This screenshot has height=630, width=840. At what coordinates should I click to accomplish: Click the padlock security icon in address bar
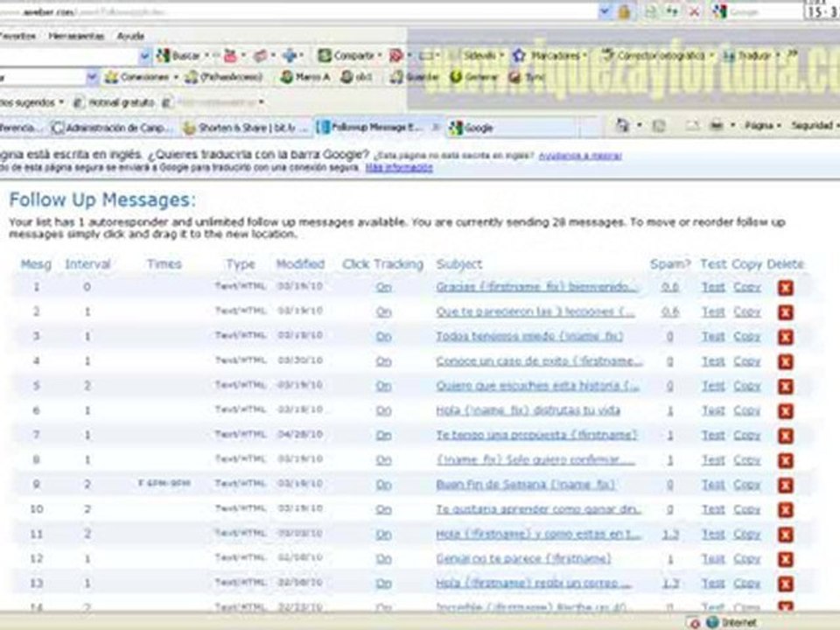624,12
